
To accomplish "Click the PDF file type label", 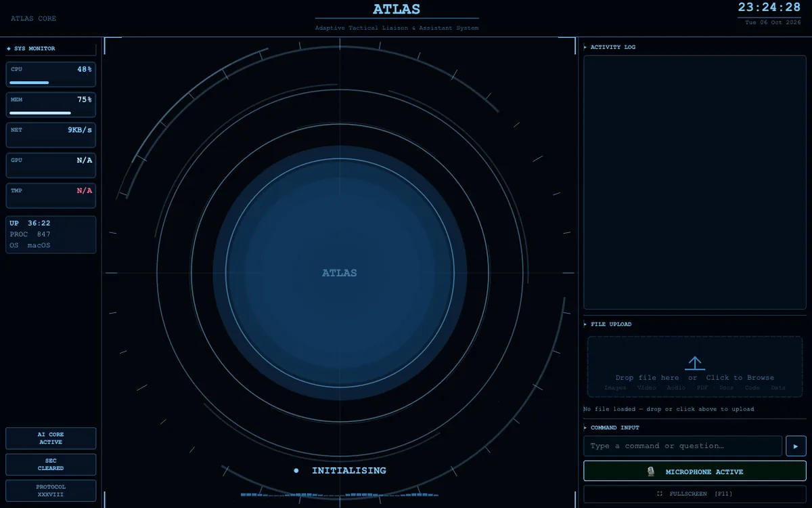I will point(702,388).
